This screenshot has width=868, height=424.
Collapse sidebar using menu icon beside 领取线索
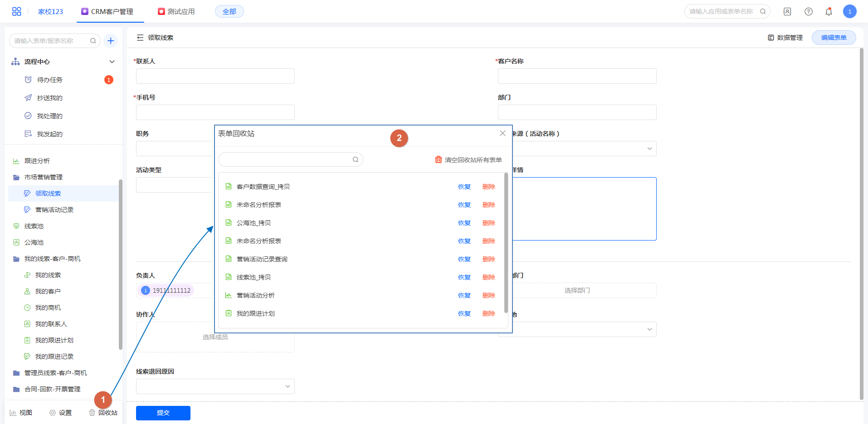coord(140,38)
